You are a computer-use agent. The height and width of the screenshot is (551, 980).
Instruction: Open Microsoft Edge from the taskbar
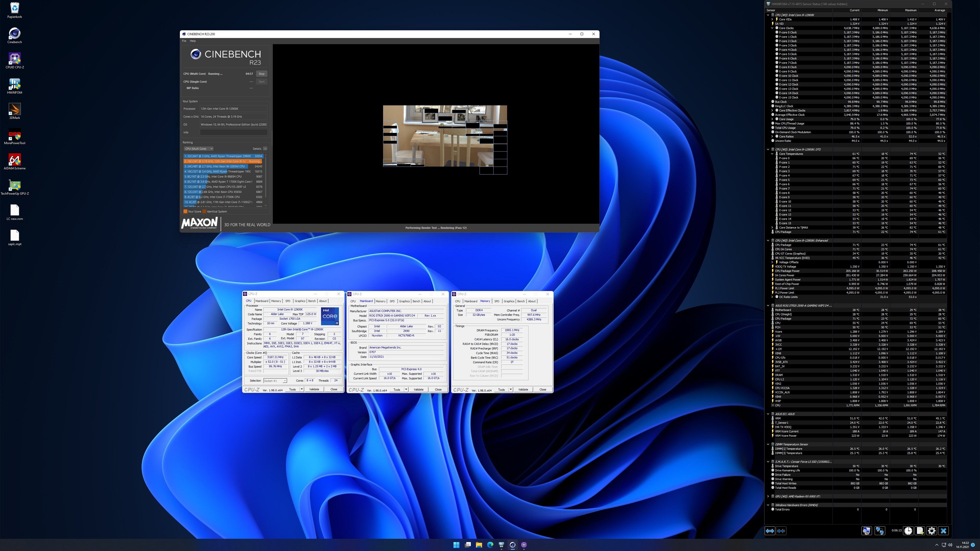(x=490, y=545)
